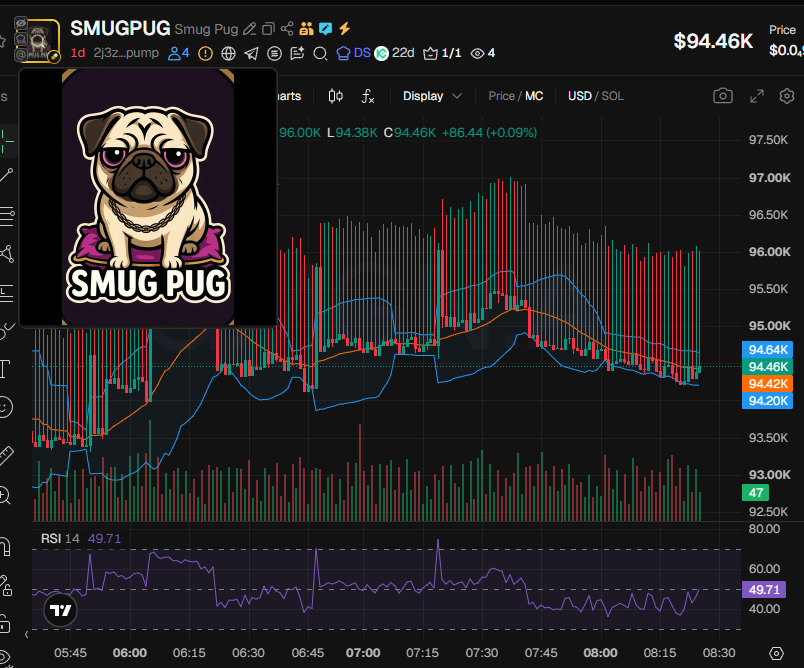The image size is (804, 668).
Task: Open the DS dev badge link
Action: coord(353,53)
